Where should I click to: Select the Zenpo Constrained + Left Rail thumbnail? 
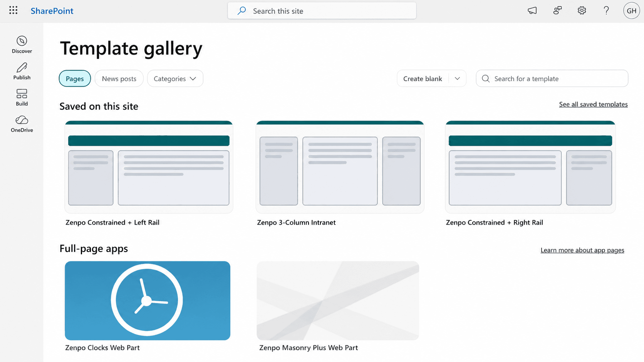coord(149,167)
